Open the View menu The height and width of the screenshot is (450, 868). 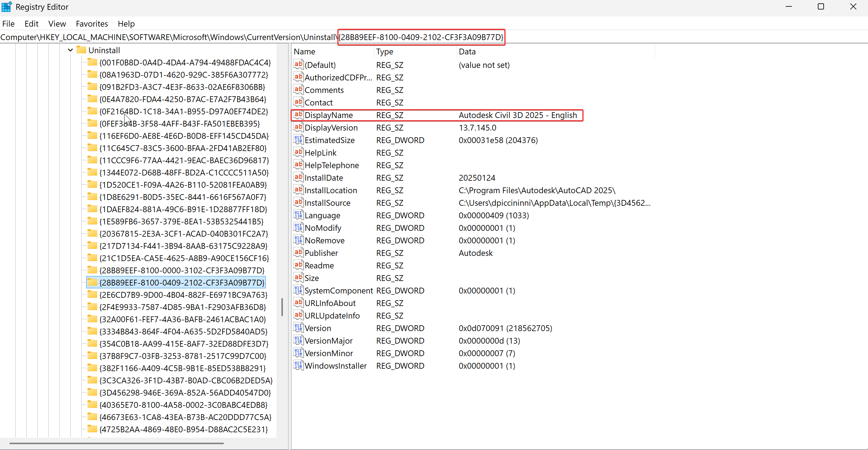pyautogui.click(x=57, y=24)
